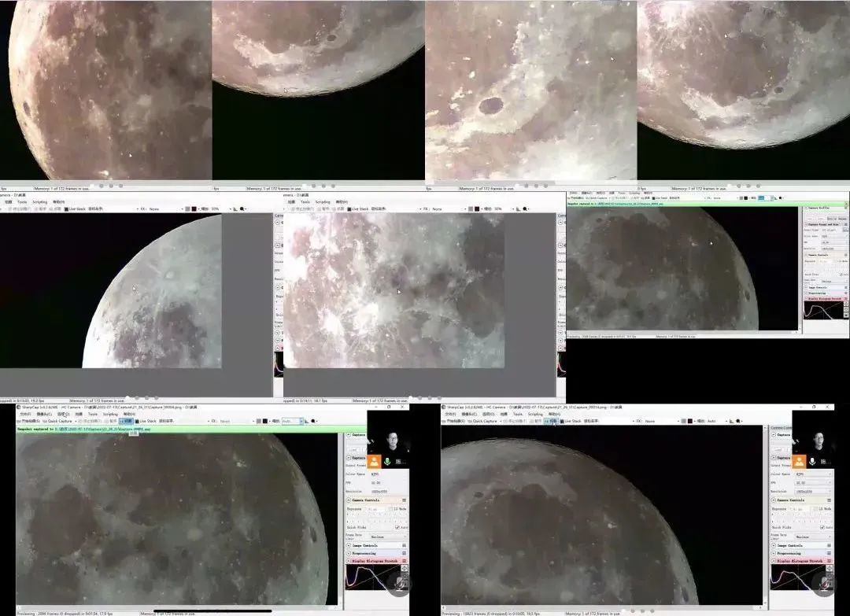Open the Camera Controls panel menu icon, bottom-left window
This screenshot has height=616, width=850.
tap(405, 500)
